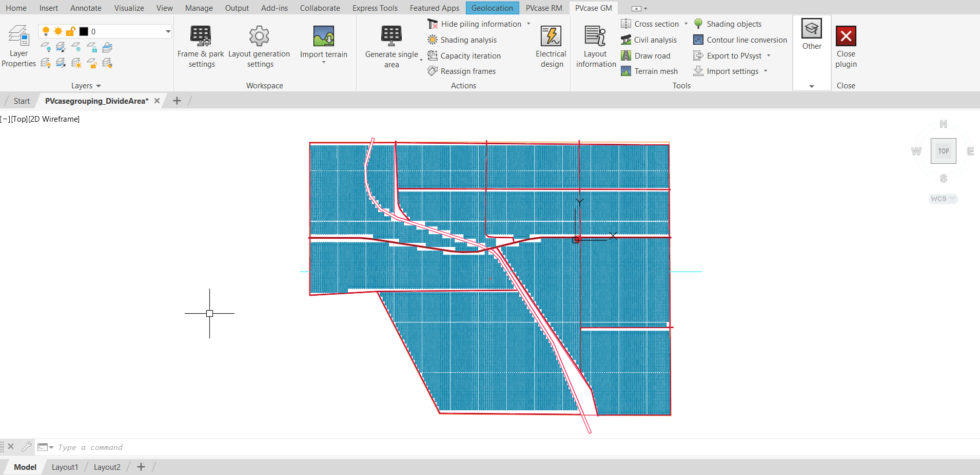Viewport: 980px width, 475px height.
Task: Open the layer selection dropdown
Action: click(167, 31)
